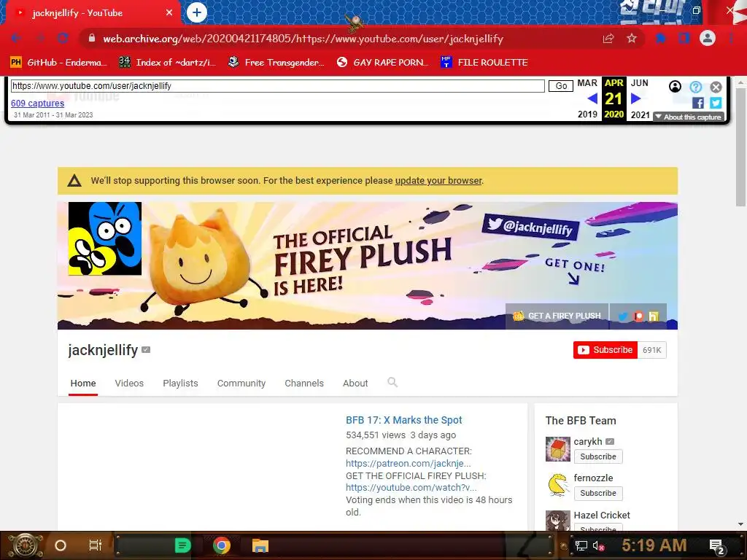Click the Twitter bird icon on channel banner

pos(623,316)
